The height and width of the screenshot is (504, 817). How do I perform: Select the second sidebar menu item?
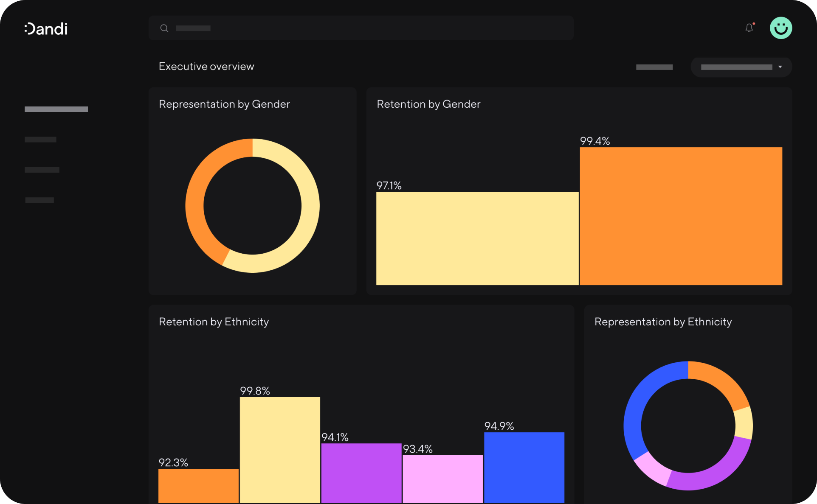(x=40, y=140)
